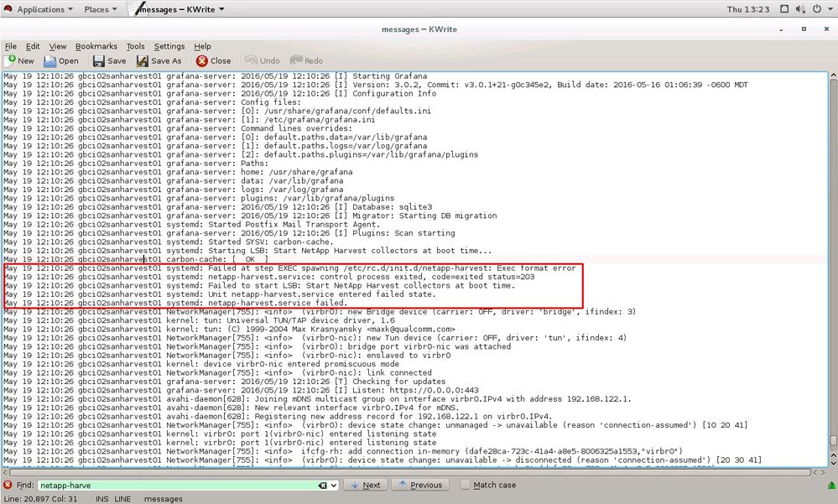The width and height of the screenshot is (838, 504).
Task: Open the Places menu
Action: tap(101, 9)
